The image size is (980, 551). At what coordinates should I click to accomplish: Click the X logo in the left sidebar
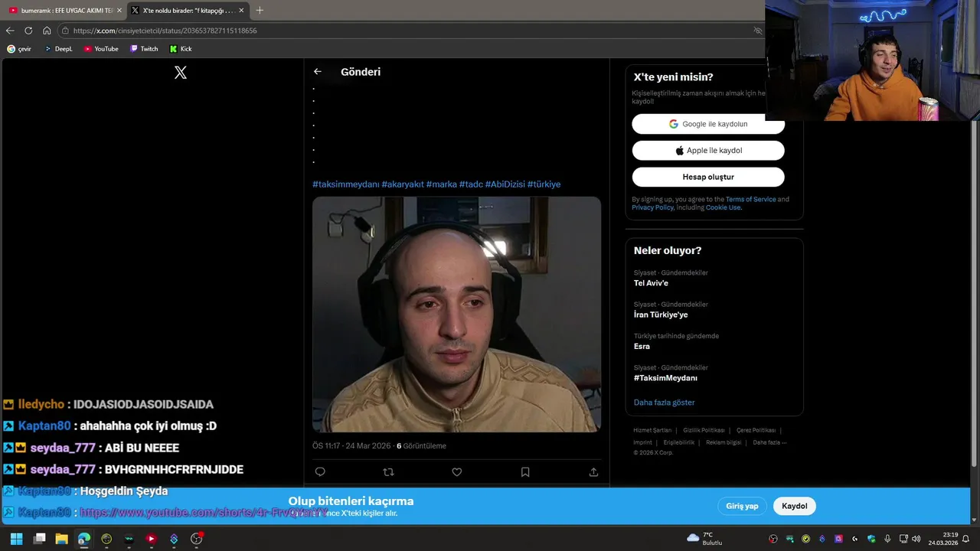click(x=181, y=73)
